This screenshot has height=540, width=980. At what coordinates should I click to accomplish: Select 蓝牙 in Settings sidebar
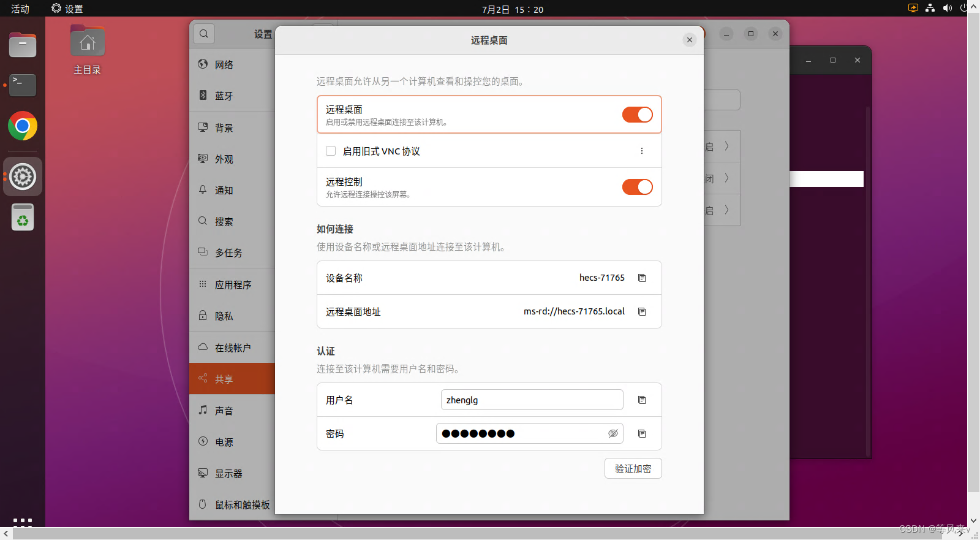pyautogui.click(x=232, y=96)
